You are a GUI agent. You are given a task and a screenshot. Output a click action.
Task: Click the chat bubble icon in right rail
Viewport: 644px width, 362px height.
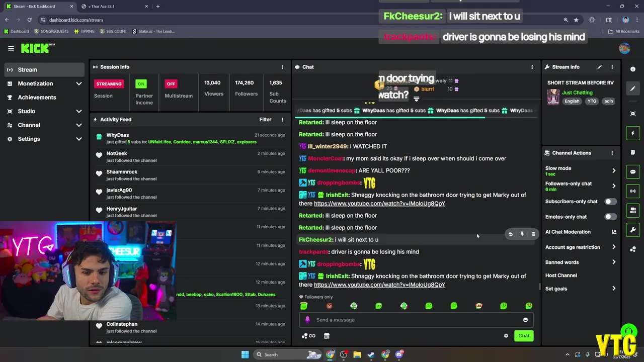click(x=633, y=171)
